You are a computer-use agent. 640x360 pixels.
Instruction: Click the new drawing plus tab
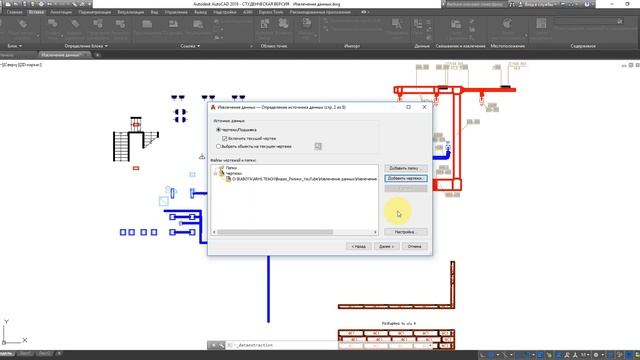[x=98, y=55]
